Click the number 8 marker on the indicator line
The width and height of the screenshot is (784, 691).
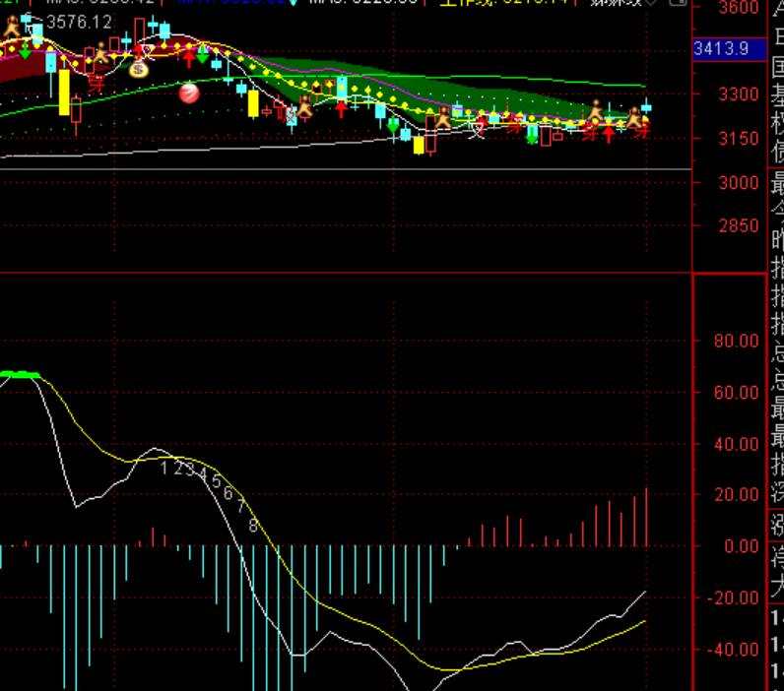tap(253, 526)
